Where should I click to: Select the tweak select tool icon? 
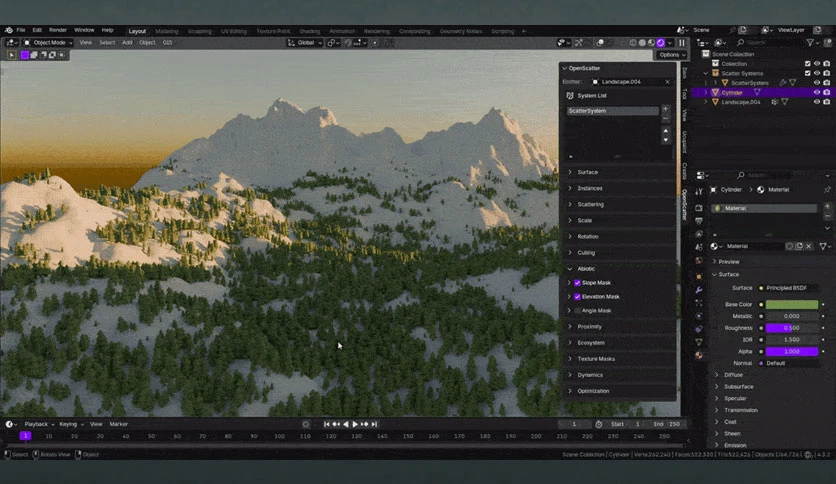(12, 55)
